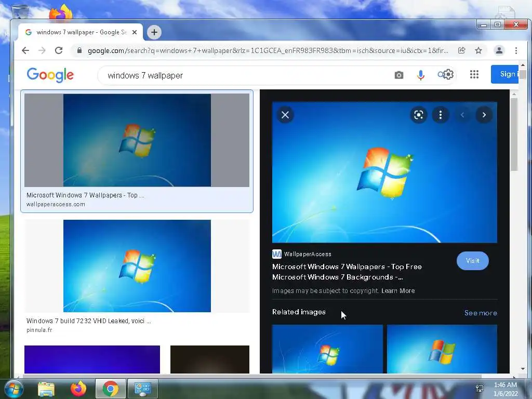Image resolution: width=532 pixels, height=399 pixels.
Task: Open Chrome's three-dot menu
Action: [x=516, y=50]
